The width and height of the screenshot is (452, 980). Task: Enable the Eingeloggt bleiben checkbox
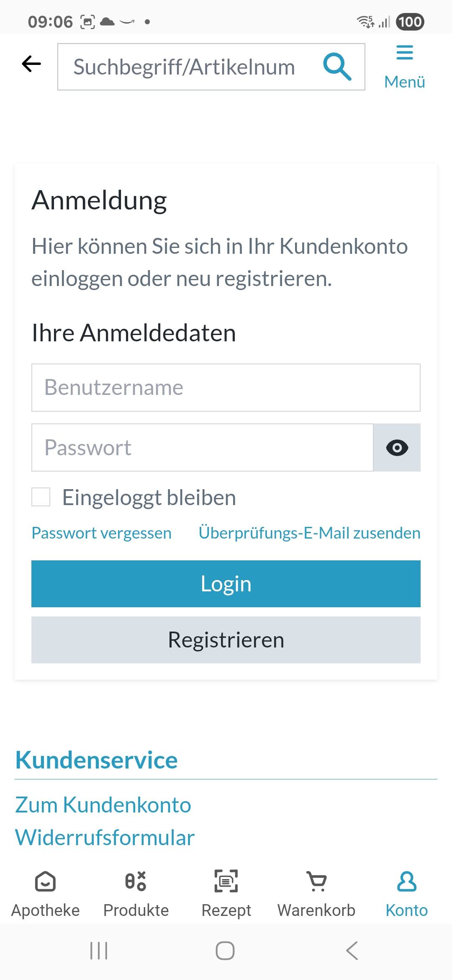click(x=41, y=497)
